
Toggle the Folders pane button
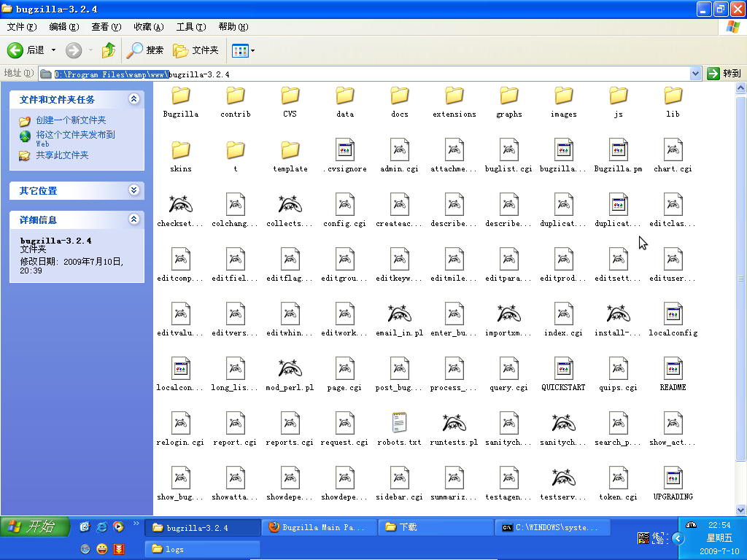(x=196, y=50)
